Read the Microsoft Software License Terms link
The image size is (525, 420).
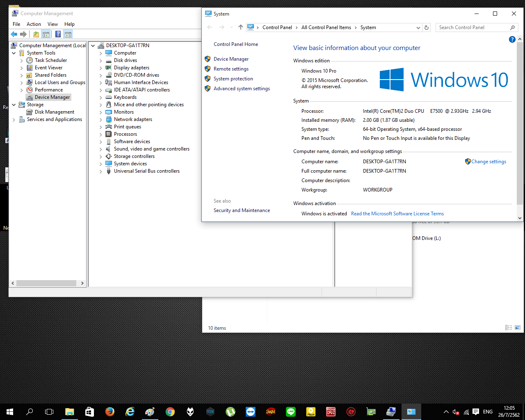point(397,214)
